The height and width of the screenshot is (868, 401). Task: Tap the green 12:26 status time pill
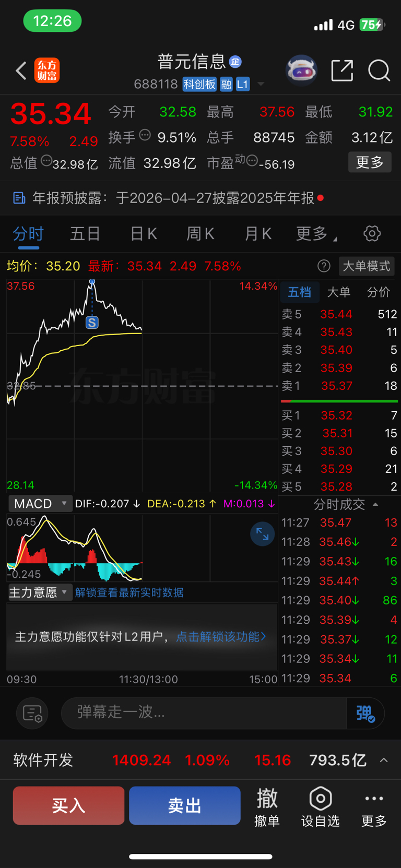point(52,21)
